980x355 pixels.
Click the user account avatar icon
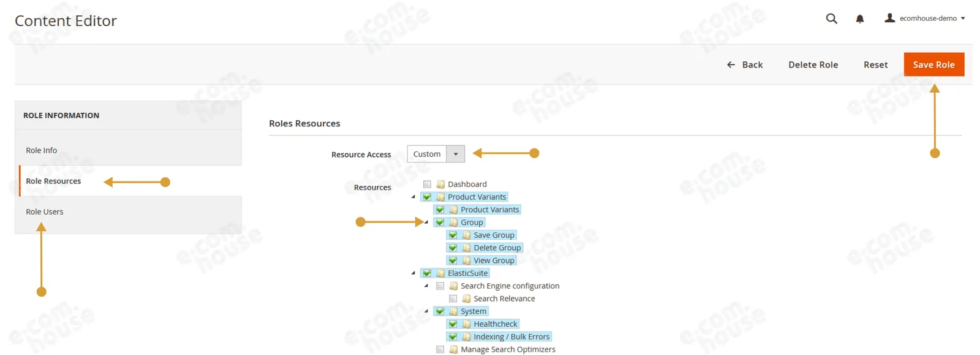(x=889, y=18)
